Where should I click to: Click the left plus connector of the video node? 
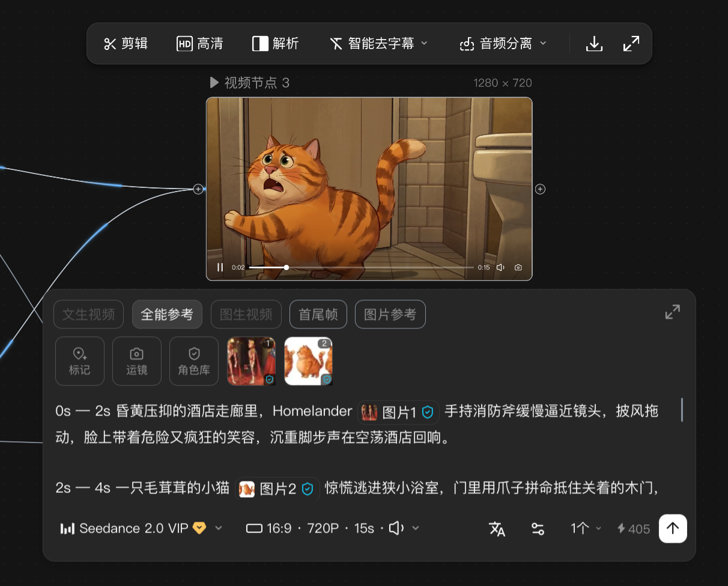[198, 189]
